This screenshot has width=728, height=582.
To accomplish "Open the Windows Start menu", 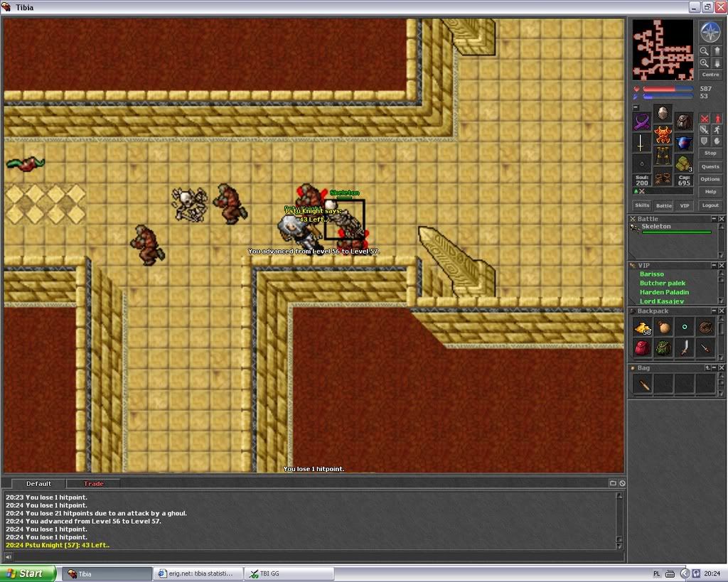I will [28, 573].
